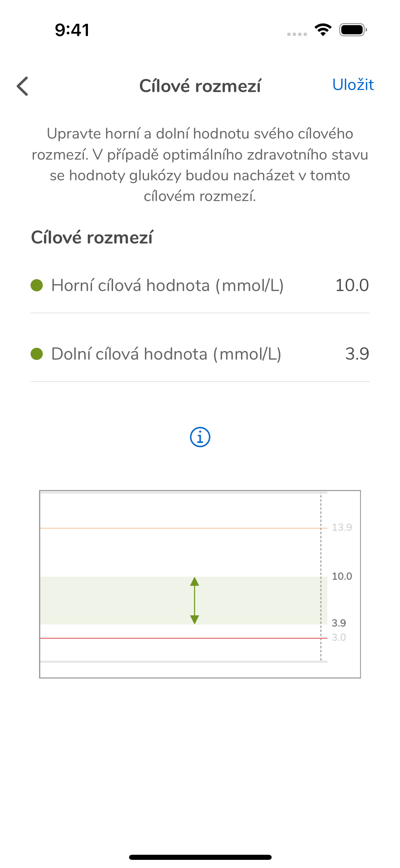Tap the orange 13.9 threshold line
400x868 pixels.
click(184, 528)
